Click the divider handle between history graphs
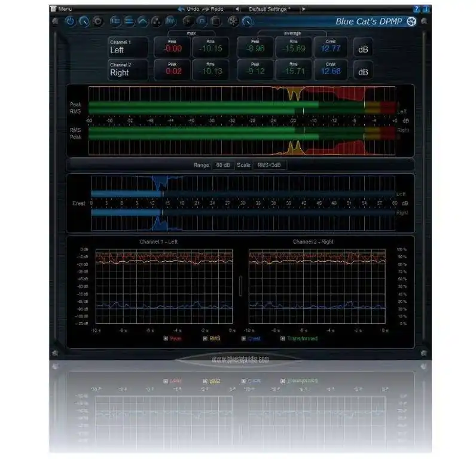476x459 pixels. click(x=241, y=286)
